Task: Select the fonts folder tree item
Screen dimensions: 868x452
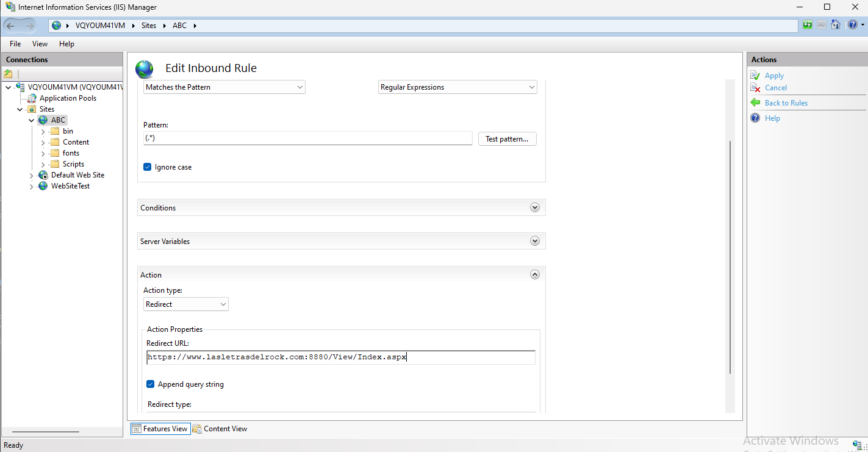Action: click(71, 153)
